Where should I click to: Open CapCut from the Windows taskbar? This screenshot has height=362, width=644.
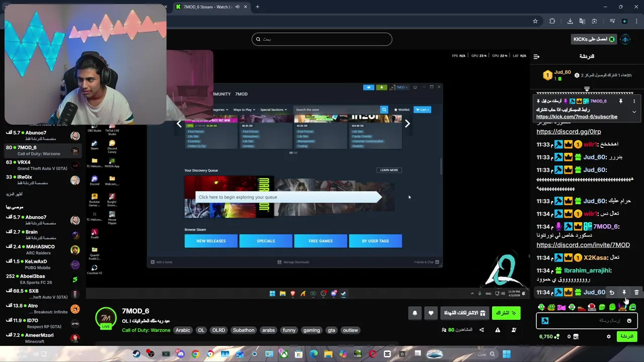click(387, 354)
